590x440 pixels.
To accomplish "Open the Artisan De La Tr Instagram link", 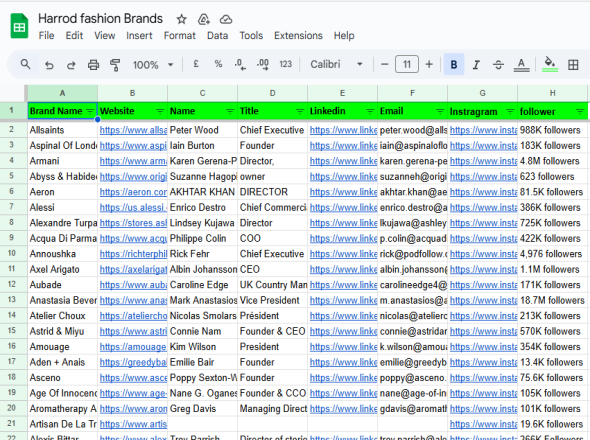I will 483,424.
